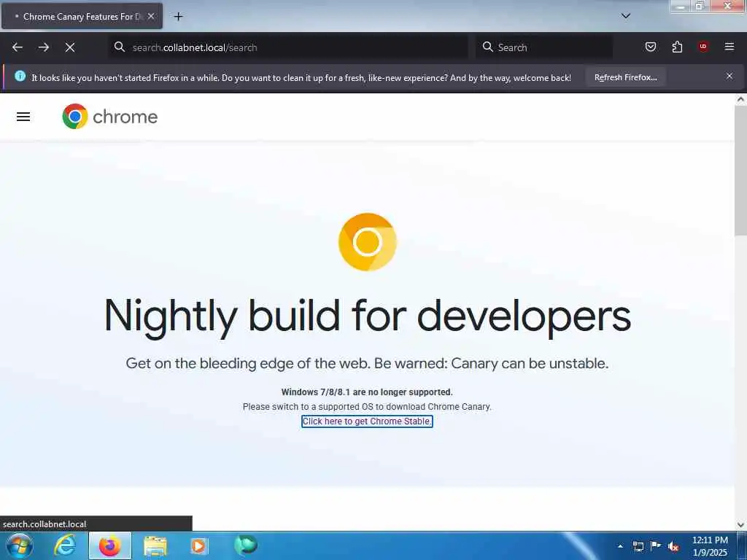Show hidden system tray icons
The height and width of the screenshot is (560, 747).
[x=620, y=546]
